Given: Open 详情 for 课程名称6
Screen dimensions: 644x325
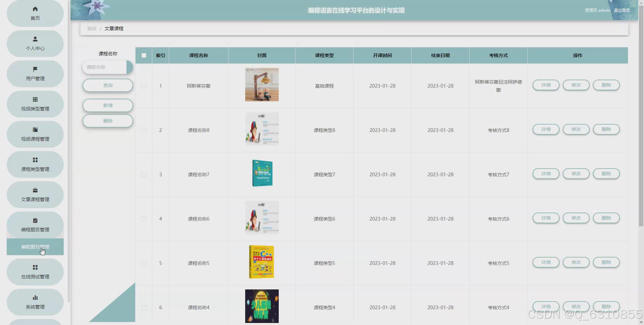Looking at the screenshot, I should coord(546,218).
